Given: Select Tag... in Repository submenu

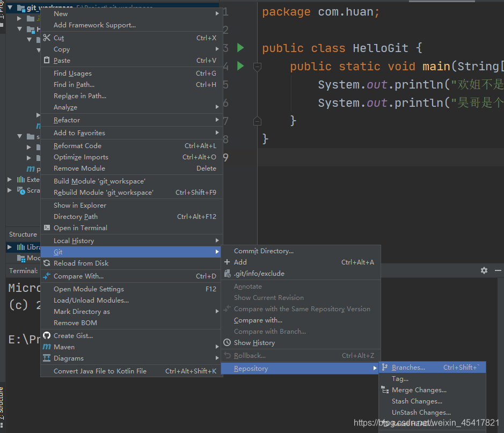Looking at the screenshot, I should tap(432, 378).
